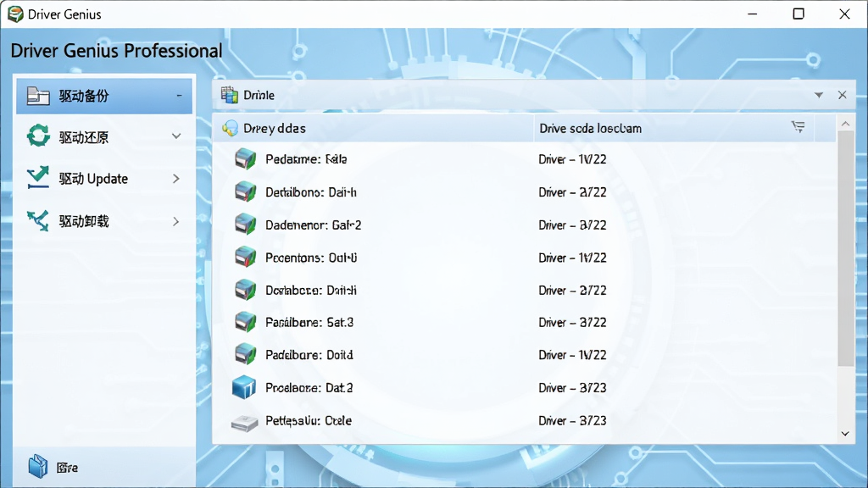This screenshot has width=868, height=488.
Task: Click the grid icon in the Drinle panel header
Action: pyautogui.click(x=229, y=95)
